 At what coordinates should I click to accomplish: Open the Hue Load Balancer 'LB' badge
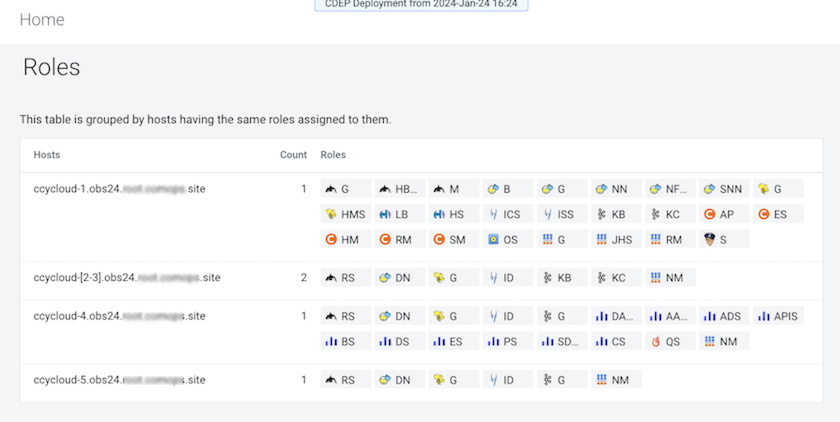tap(400, 214)
